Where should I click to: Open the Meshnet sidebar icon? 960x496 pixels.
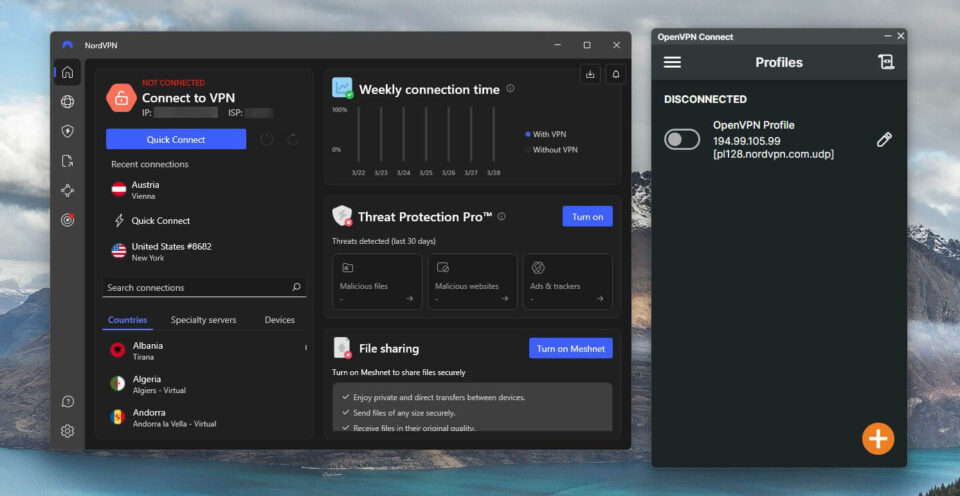(x=67, y=190)
